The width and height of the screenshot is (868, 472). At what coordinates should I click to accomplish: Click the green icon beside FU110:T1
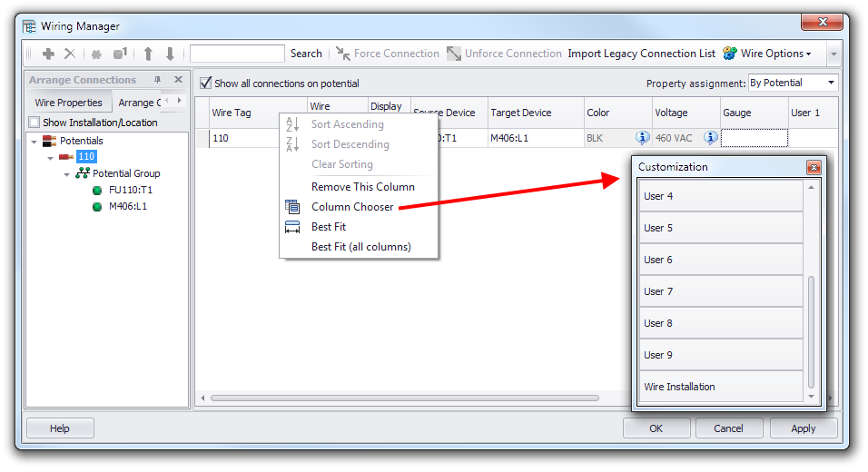pyautogui.click(x=97, y=191)
